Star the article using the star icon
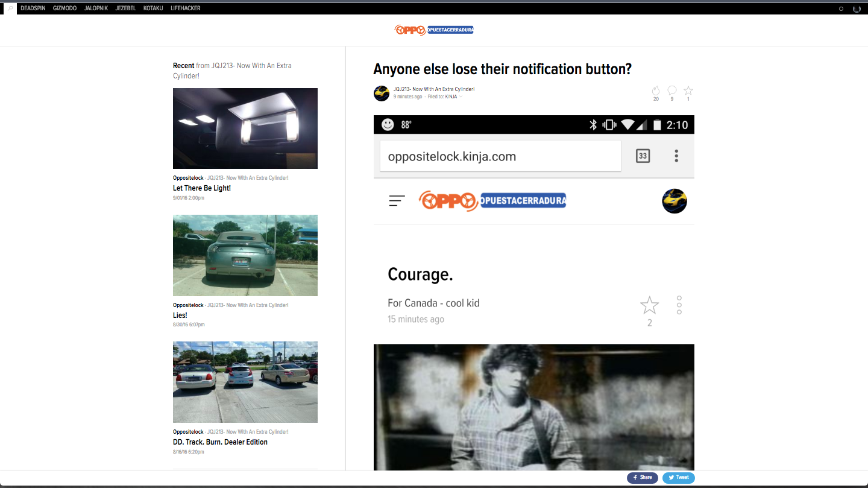Viewport: 868px width, 488px height. click(x=688, y=90)
